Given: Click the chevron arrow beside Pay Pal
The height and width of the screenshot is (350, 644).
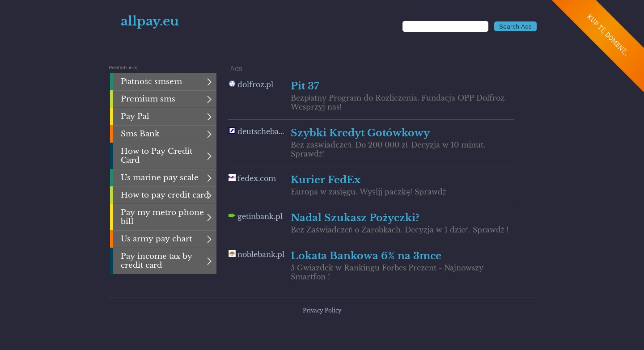Looking at the screenshot, I should tap(209, 117).
